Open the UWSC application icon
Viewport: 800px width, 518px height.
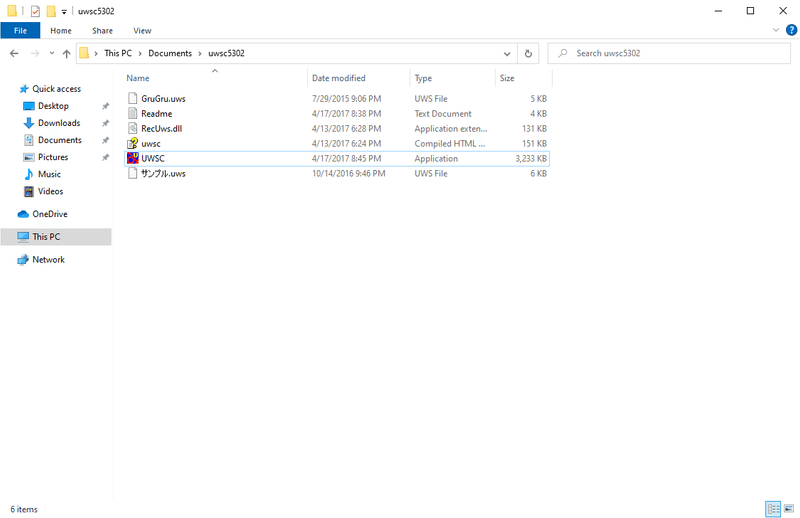click(133, 158)
